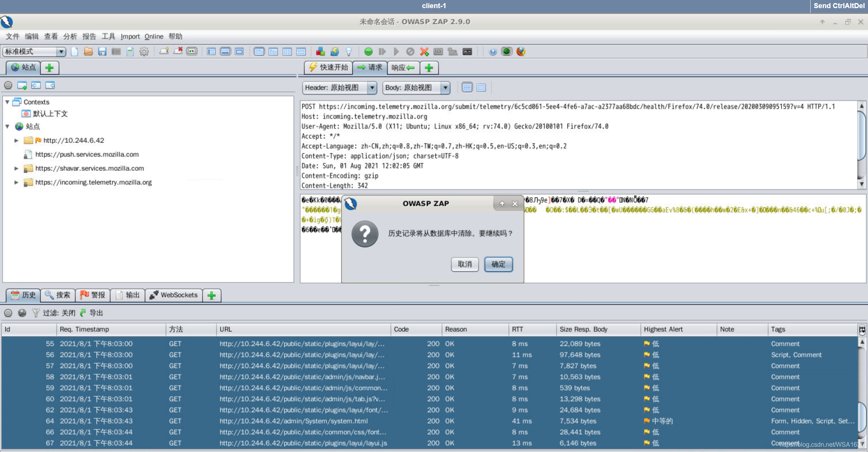Click the Check for Updates lightning icon
This screenshot has width=868, height=452.
[334, 52]
